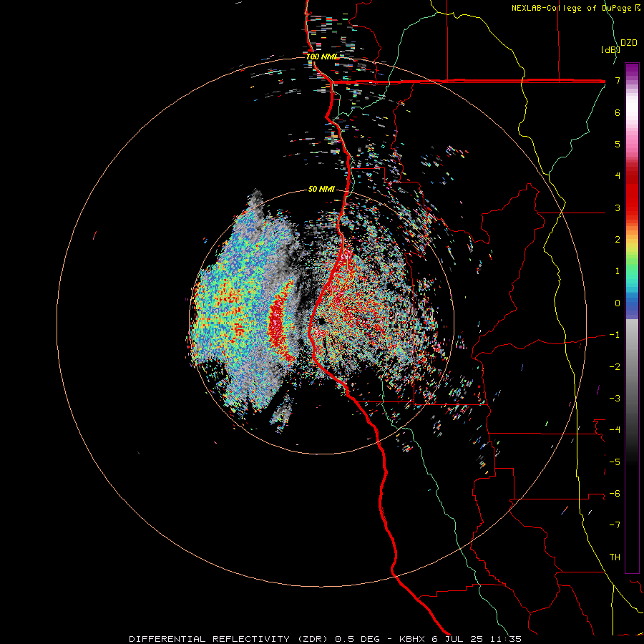Click the 0 dB value on color scale
Screen dimensions: 644x644
(618, 303)
